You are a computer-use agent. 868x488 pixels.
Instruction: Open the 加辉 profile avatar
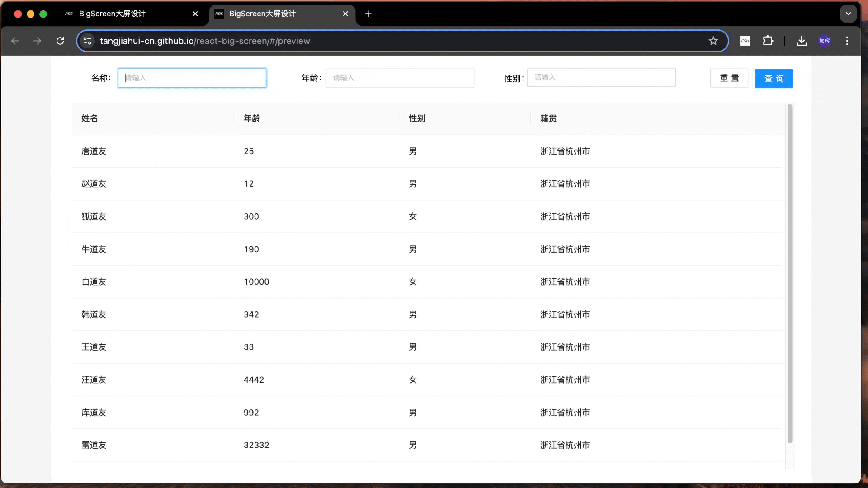point(825,41)
